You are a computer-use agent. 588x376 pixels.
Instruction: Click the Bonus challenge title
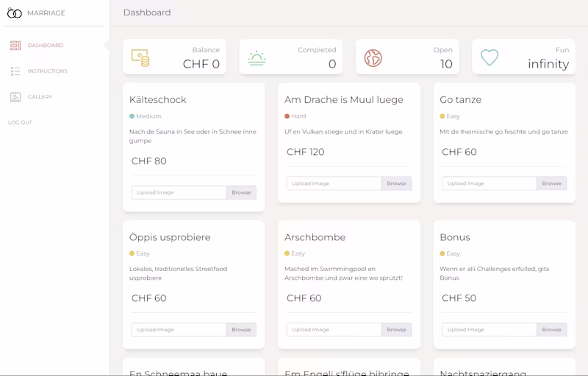click(x=455, y=237)
